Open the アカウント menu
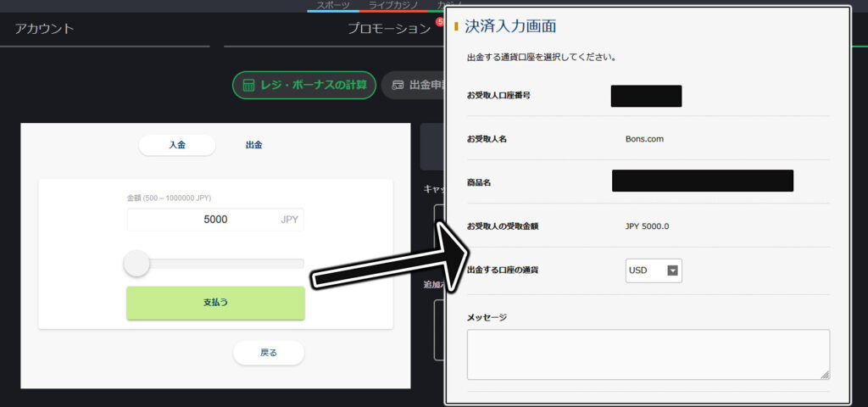This screenshot has height=407, width=868. click(45, 29)
